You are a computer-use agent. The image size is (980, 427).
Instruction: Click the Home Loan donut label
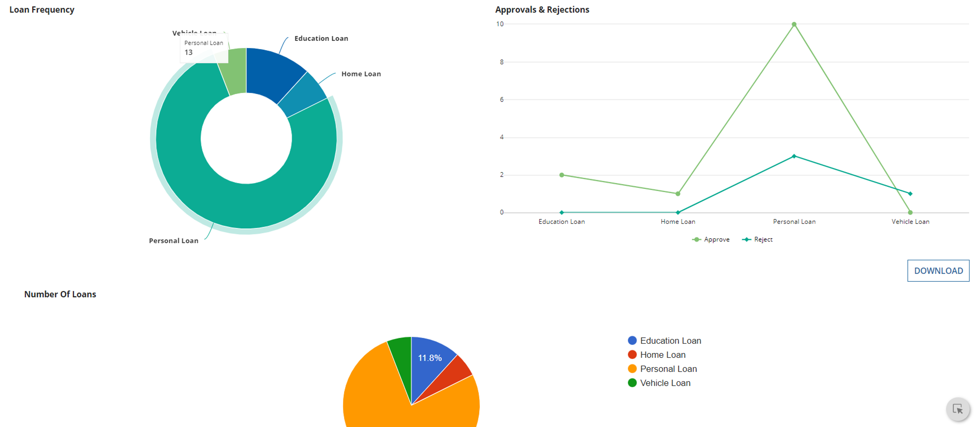point(361,74)
